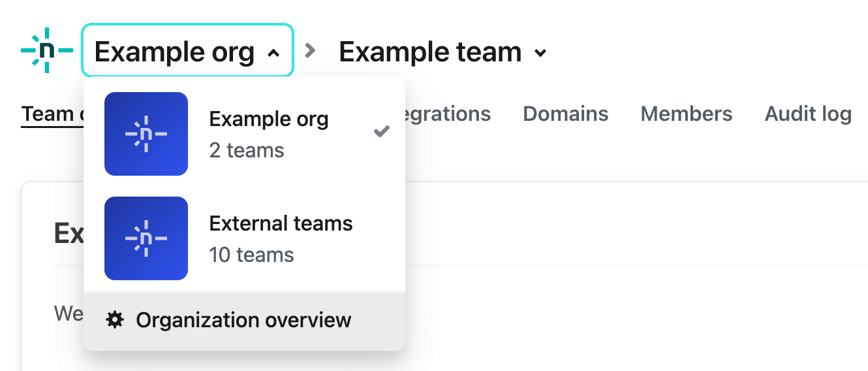Viewport: 868px width, 371px height.
Task: Click the "2 teams" label under Example org
Action: (x=247, y=150)
